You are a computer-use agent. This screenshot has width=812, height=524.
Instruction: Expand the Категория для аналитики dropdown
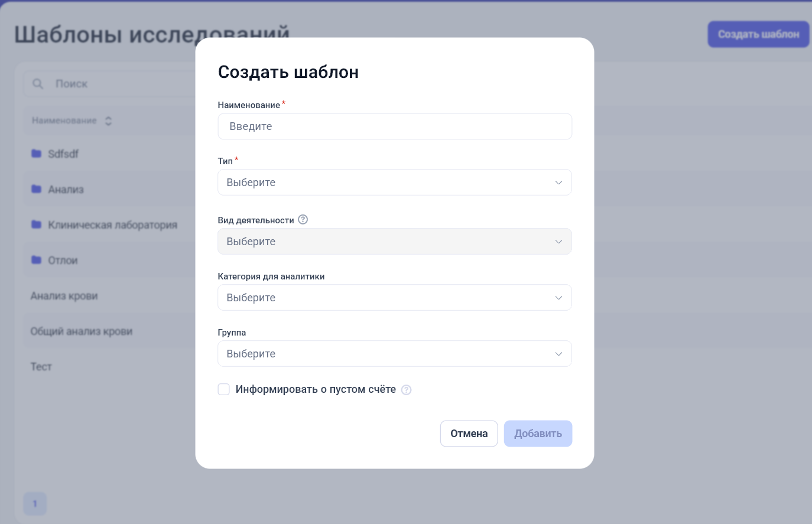tap(395, 298)
